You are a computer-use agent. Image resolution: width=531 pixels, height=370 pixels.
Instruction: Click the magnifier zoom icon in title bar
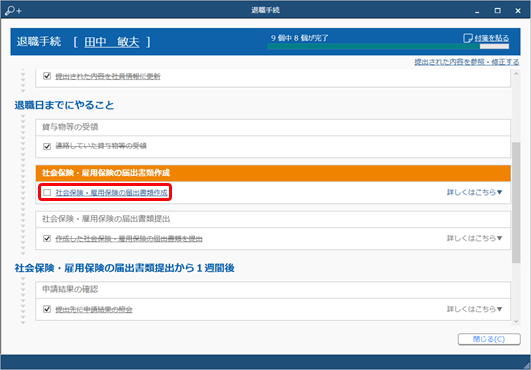pos(13,10)
